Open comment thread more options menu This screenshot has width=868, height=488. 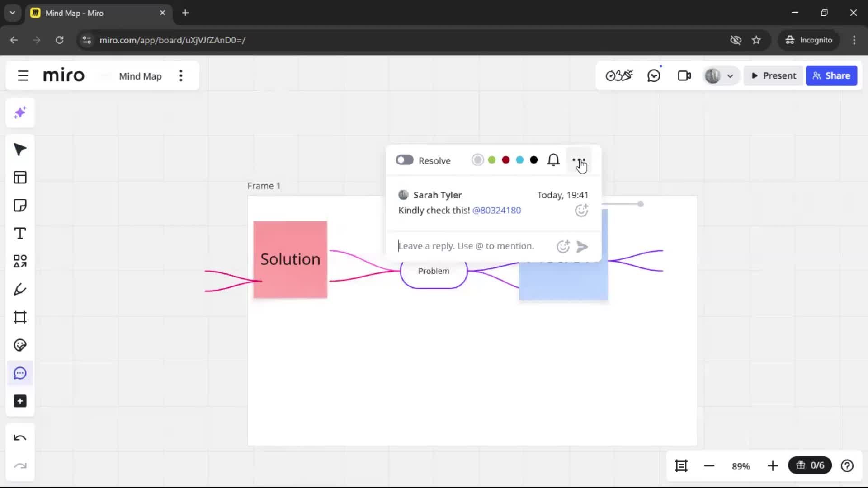(579, 160)
